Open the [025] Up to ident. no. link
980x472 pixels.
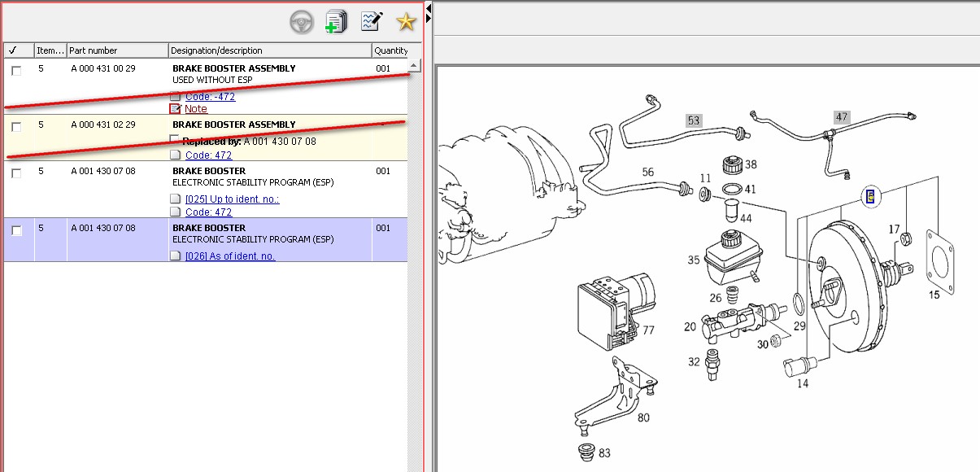click(233, 199)
